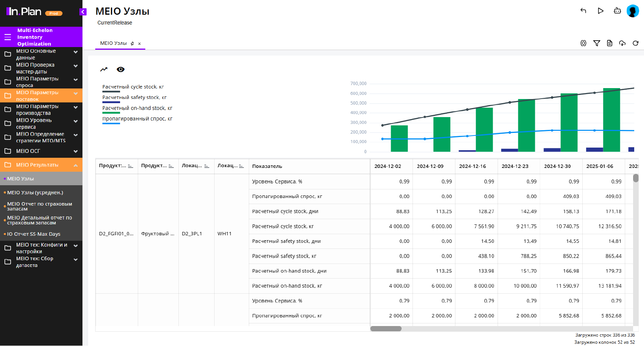Click the undo back arrow icon
Screen dimensions: 644x346
[x=583, y=11]
